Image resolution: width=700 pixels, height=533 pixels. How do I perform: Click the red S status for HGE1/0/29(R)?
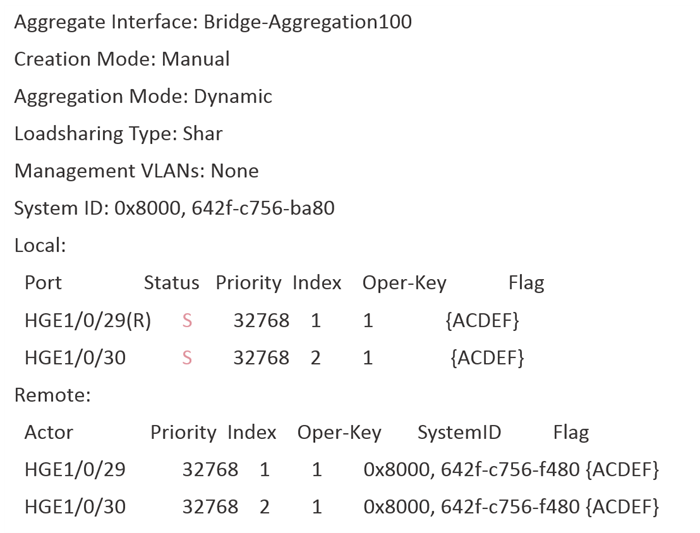(187, 321)
